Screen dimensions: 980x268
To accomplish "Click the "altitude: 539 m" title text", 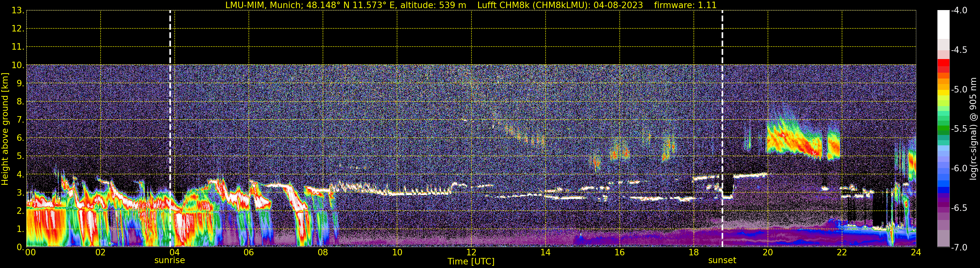I will pos(433,5).
